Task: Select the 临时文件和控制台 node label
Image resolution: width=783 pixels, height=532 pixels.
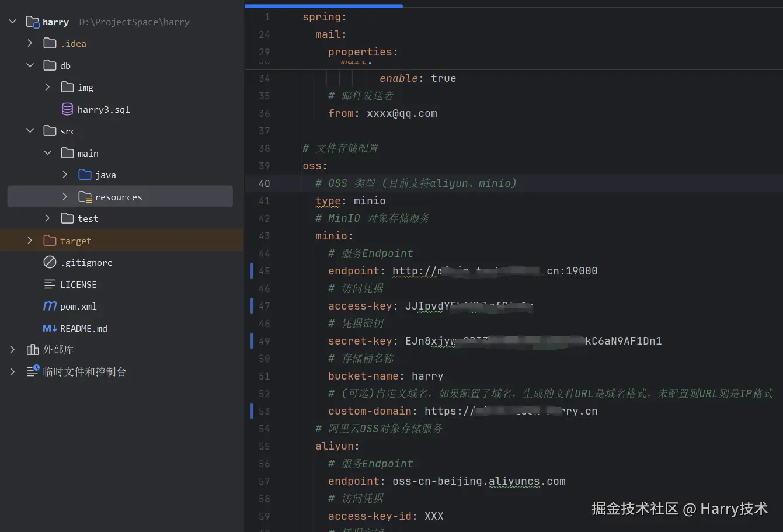Action: tap(85, 371)
